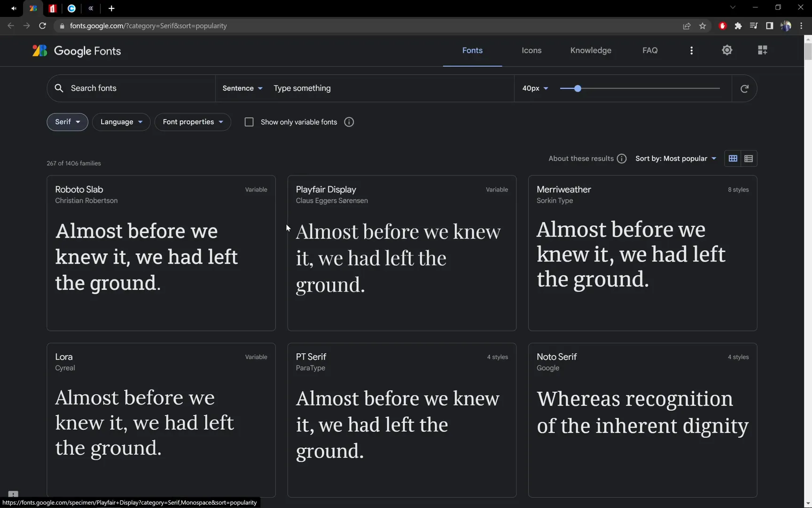Image resolution: width=812 pixels, height=508 pixels.
Task: Click the Claus Eggers Sørensen designer name
Action: tap(332, 200)
